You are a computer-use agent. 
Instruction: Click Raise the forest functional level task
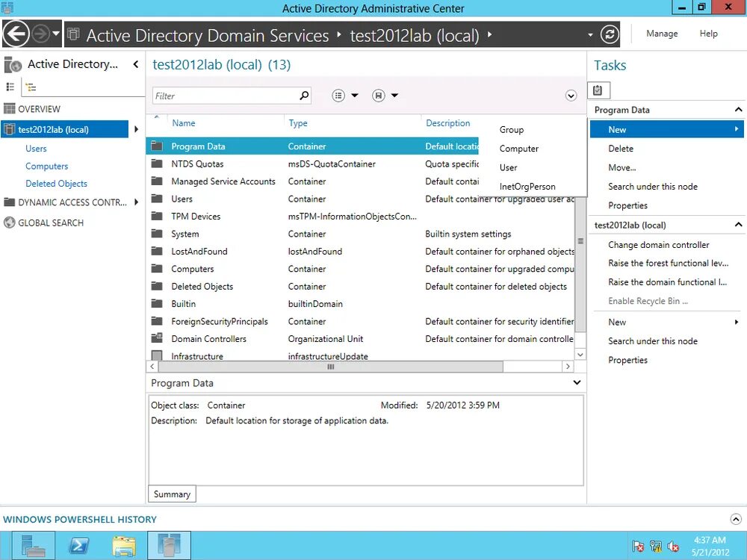coord(668,263)
